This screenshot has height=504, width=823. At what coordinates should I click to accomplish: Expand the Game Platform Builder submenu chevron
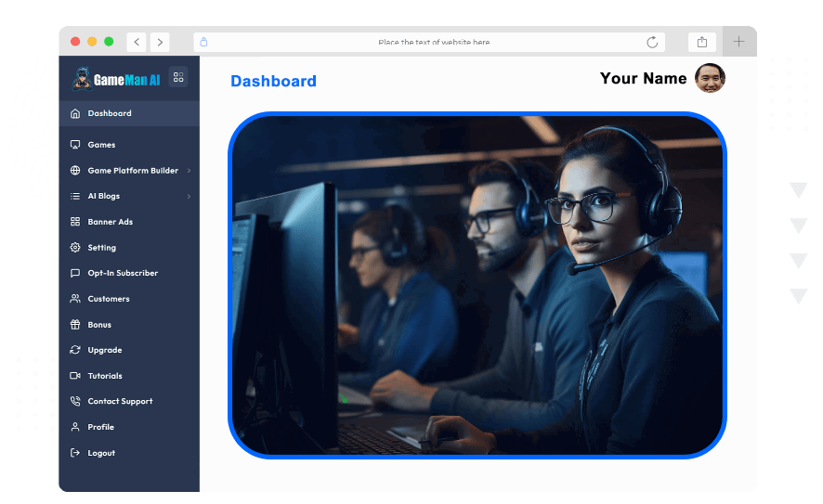[189, 171]
